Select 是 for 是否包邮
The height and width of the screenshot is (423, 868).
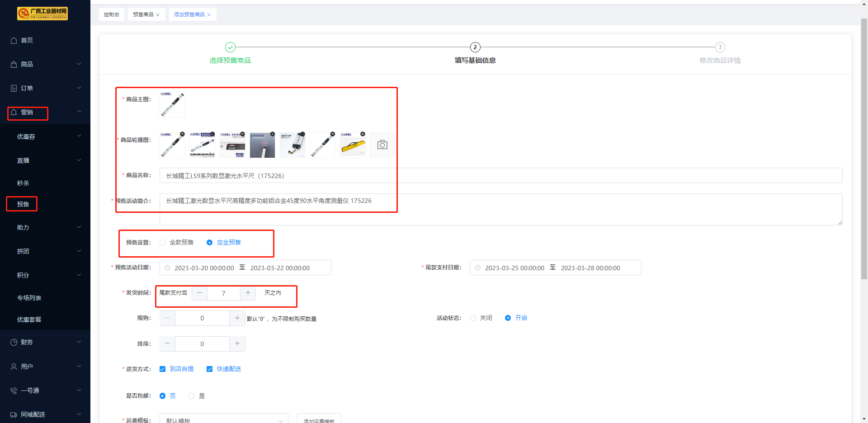point(192,396)
